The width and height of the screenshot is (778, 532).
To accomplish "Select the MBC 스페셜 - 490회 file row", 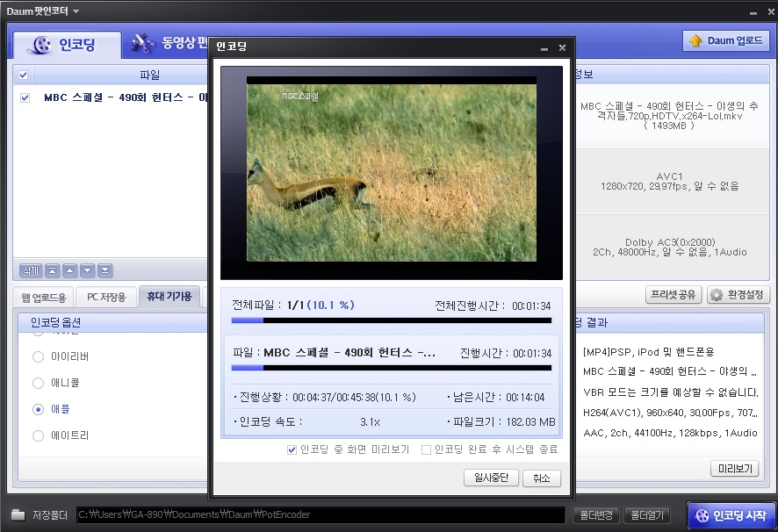I will [x=111, y=97].
